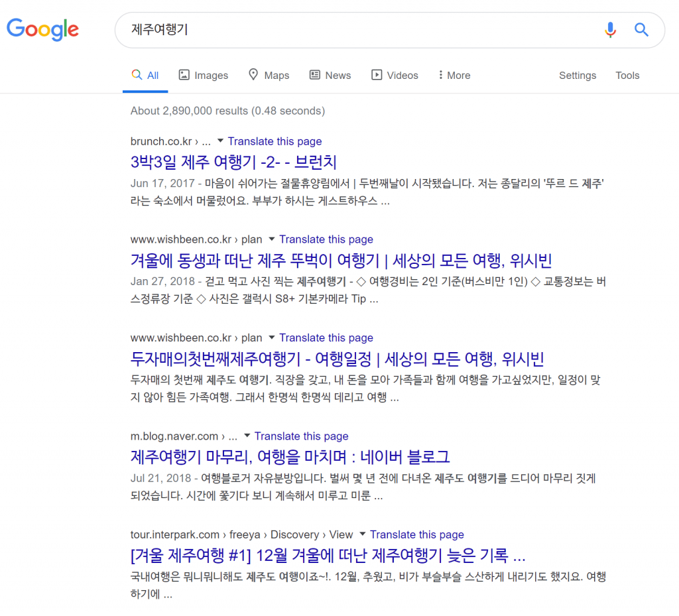
Task: Open the Settings menu
Action: click(x=577, y=76)
